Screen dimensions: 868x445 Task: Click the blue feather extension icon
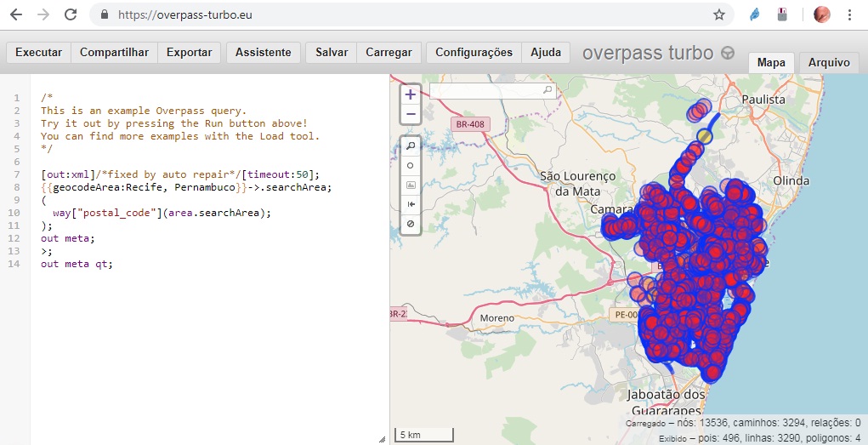[x=755, y=15]
